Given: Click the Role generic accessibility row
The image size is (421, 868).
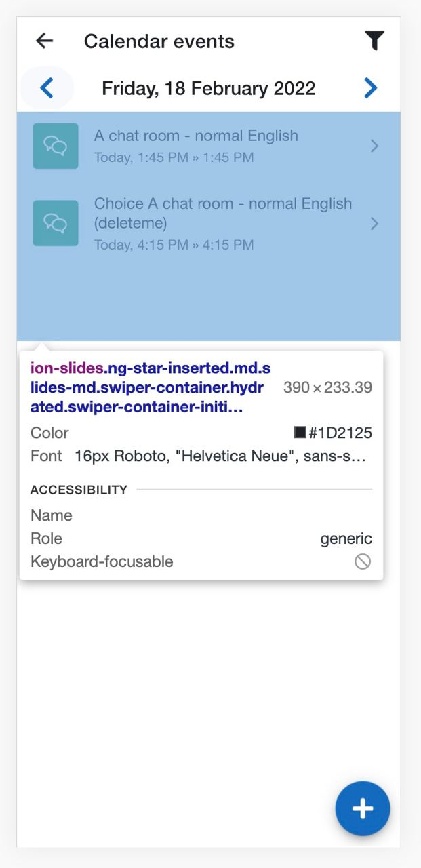Looking at the screenshot, I should pyautogui.click(x=201, y=538).
